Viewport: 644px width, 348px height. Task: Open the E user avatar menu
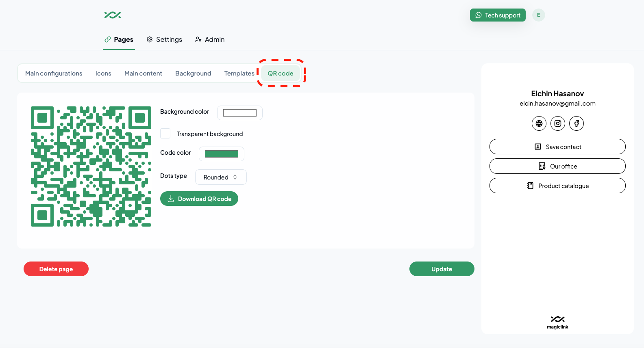[538, 15]
